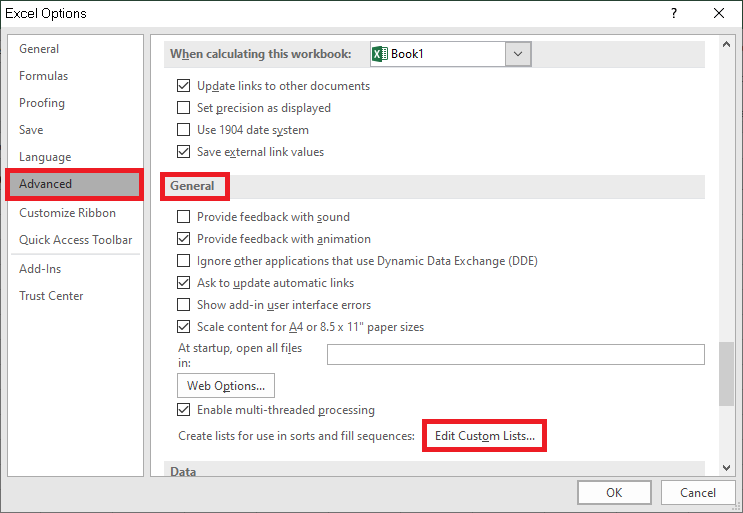
Task: Open Edit Custom Lists dialog
Action: tap(484, 436)
